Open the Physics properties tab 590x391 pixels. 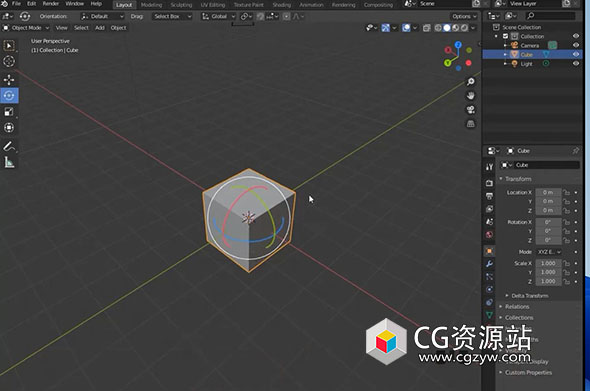pos(489,289)
